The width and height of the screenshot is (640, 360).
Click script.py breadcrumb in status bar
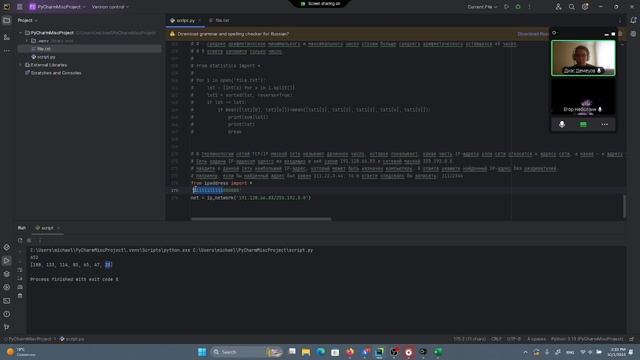click(72, 339)
